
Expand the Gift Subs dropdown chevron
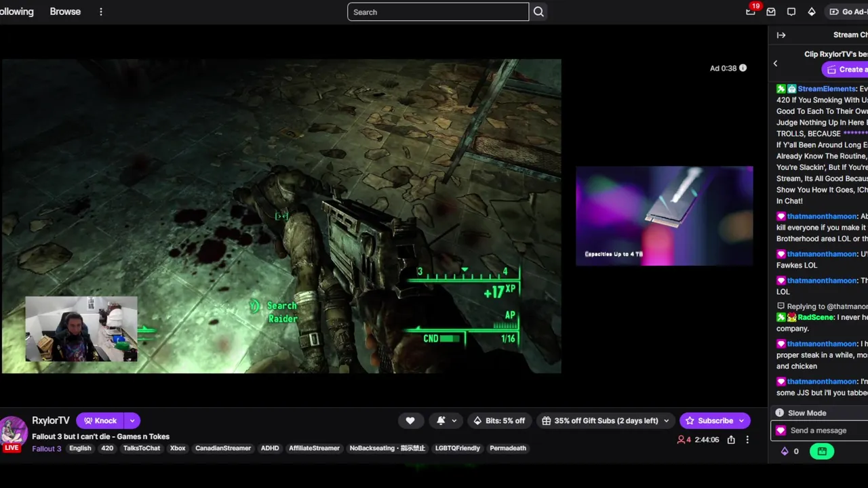[667, 421]
